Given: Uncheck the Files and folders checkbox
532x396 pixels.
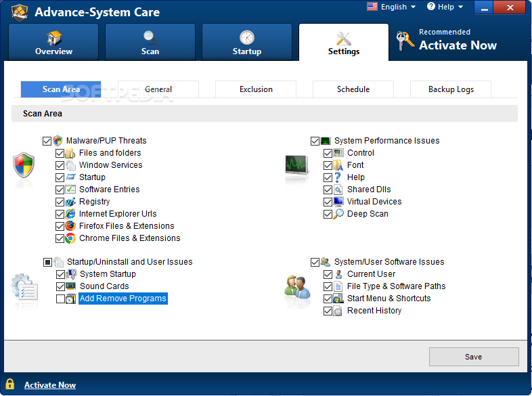Looking at the screenshot, I should 60,154.
